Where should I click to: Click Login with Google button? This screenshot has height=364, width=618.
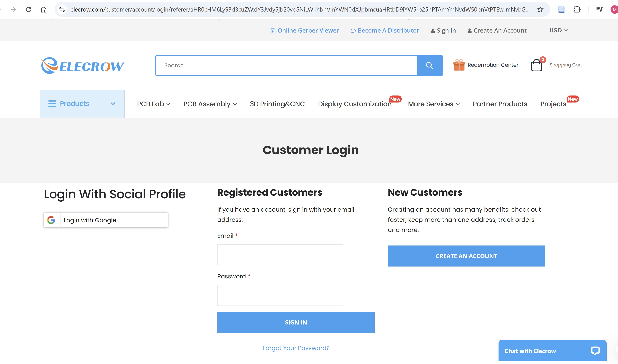coord(106,220)
